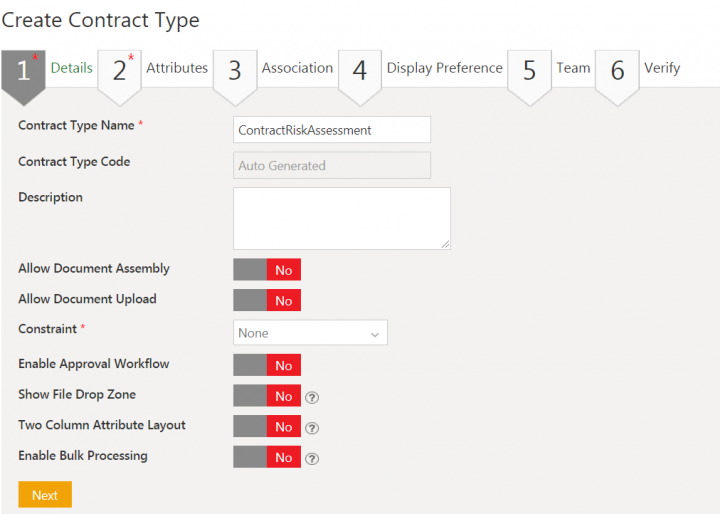Image resolution: width=720 pixels, height=514 pixels.
Task: Open help icon for Show File Drop Zone
Action: [312, 397]
